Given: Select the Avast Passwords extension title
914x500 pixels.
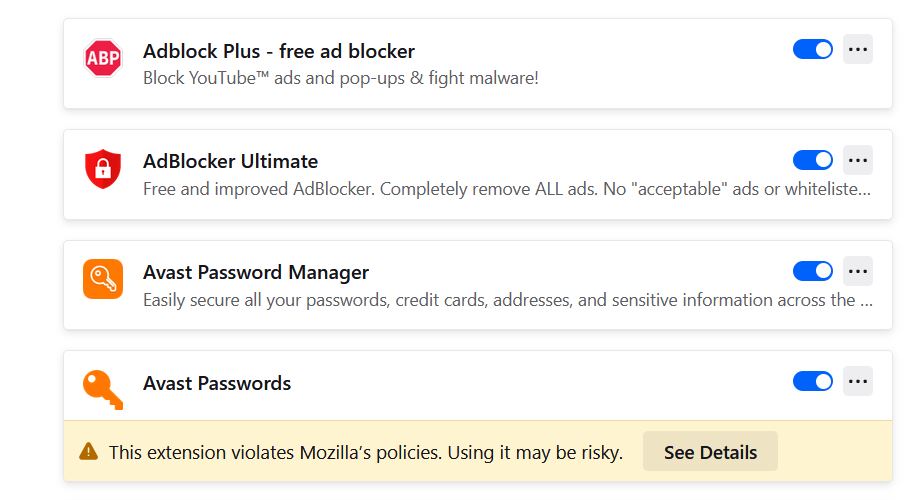Looking at the screenshot, I should point(217,383).
